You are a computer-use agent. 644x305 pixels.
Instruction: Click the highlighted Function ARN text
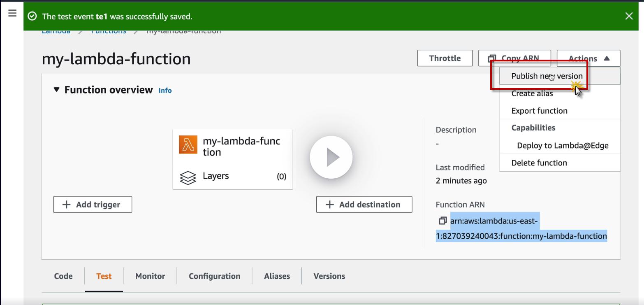[521, 228]
